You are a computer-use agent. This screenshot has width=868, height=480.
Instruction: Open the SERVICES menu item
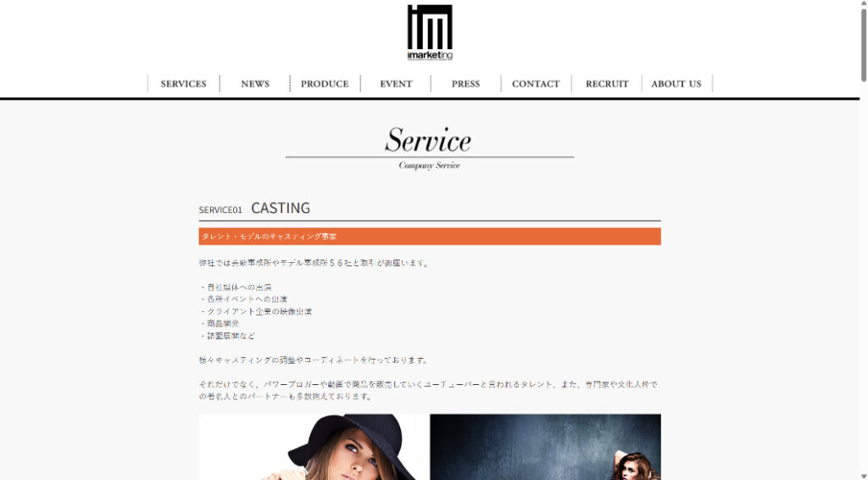click(184, 84)
